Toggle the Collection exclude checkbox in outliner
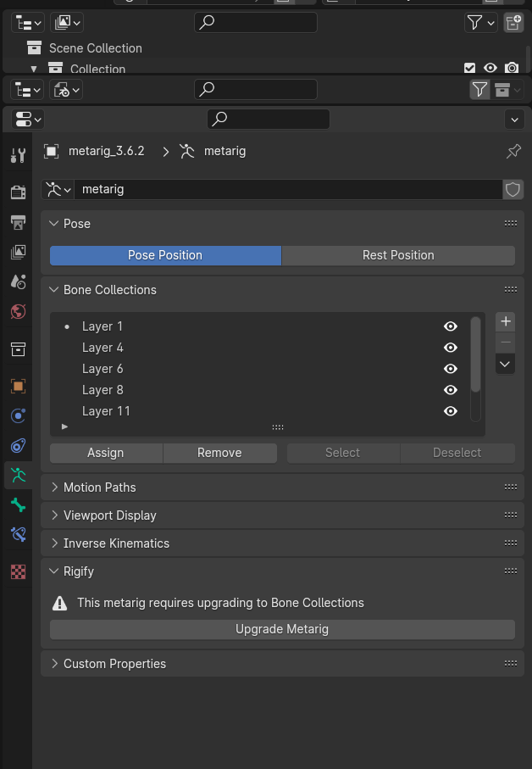The height and width of the screenshot is (769, 532). 470,68
